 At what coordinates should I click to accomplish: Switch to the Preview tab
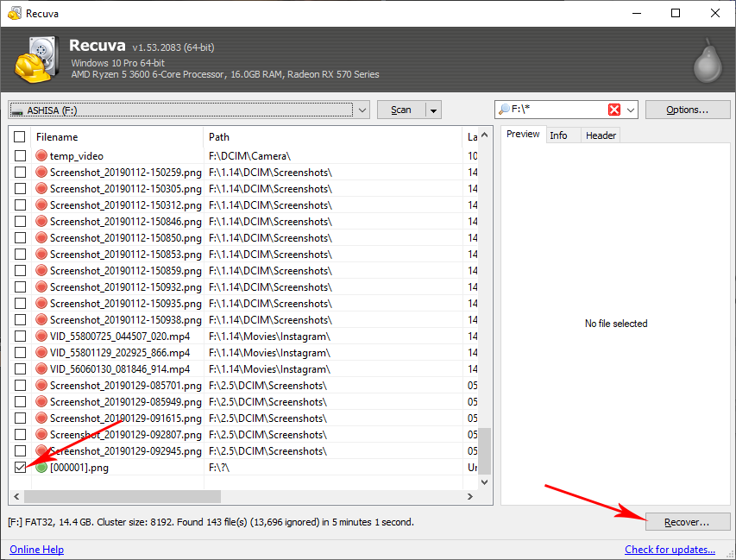click(523, 135)
